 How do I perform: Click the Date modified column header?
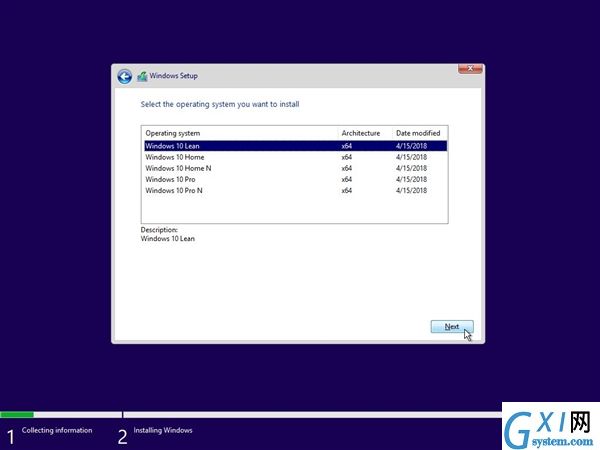(x=419, y=133)
